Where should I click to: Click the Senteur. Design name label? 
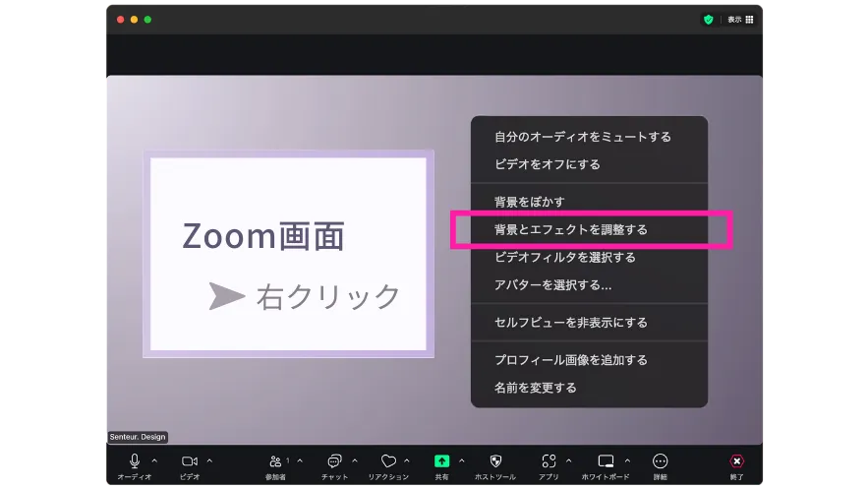tap(138, 437)
